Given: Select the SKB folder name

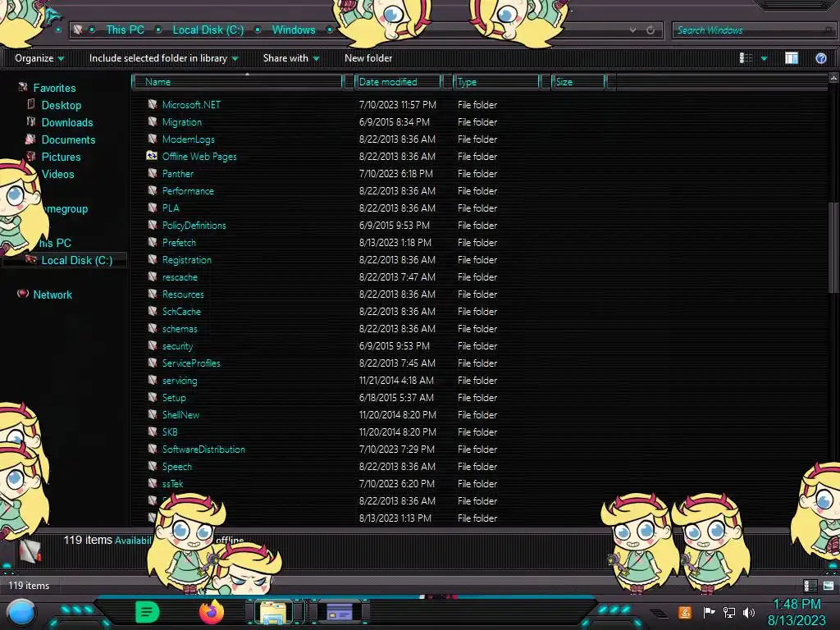Looking at the screenshot, I should pos(169,431).
